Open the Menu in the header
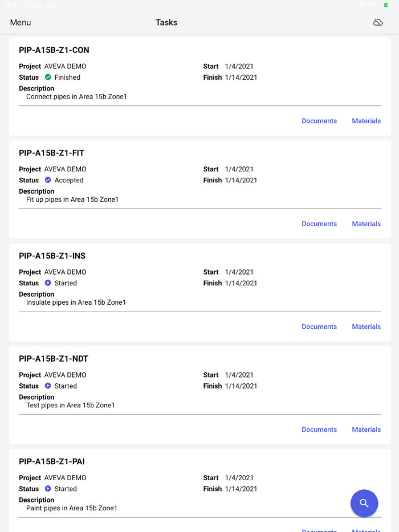This screenshot has height=532, width=399. pyautogui.click(x=21, y=23)
